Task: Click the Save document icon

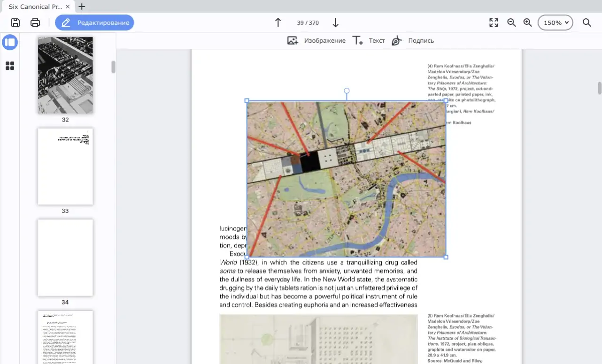Action: (15, 23)
